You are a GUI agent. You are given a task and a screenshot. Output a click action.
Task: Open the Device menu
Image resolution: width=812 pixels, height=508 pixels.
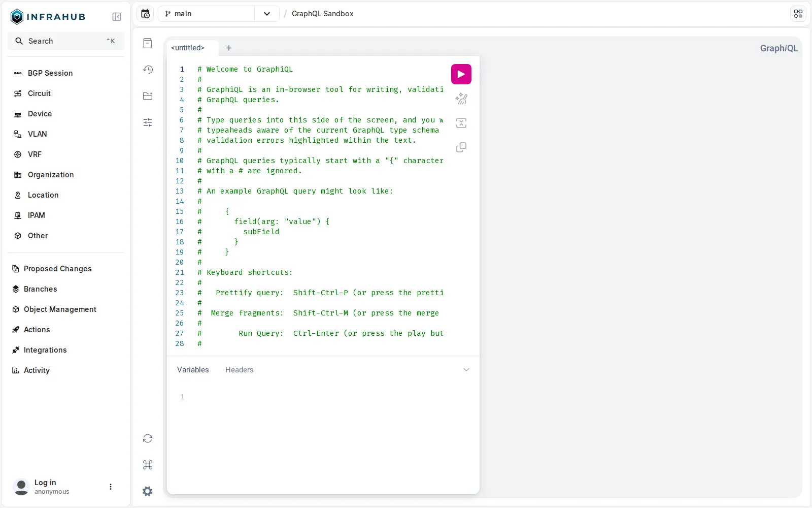66,114
